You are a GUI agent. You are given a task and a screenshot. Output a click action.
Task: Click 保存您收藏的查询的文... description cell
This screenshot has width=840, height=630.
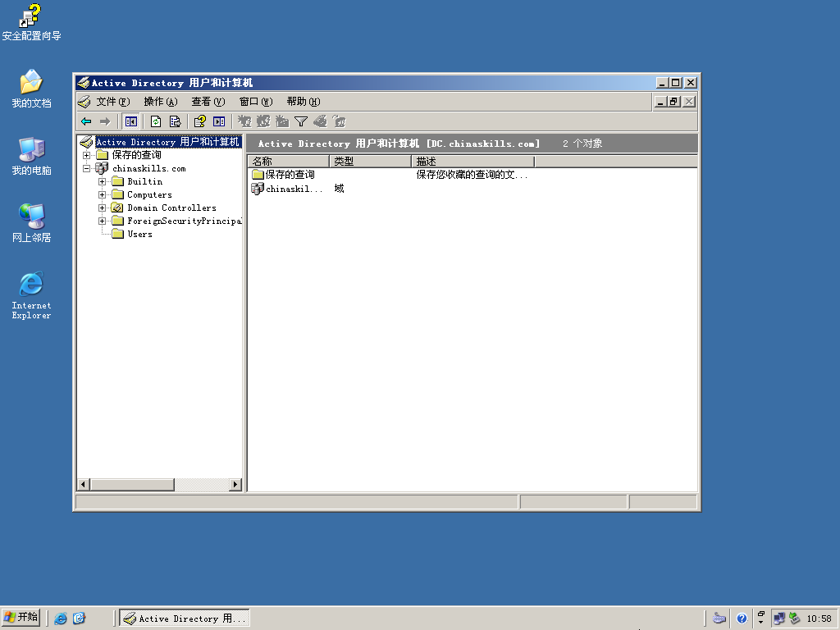click(x=472, y=175)
